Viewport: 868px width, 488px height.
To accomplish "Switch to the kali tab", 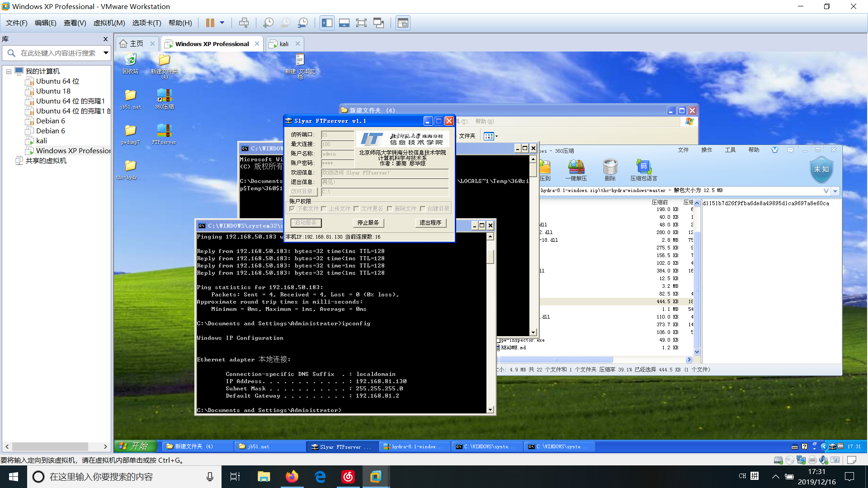I will point(283,44).
